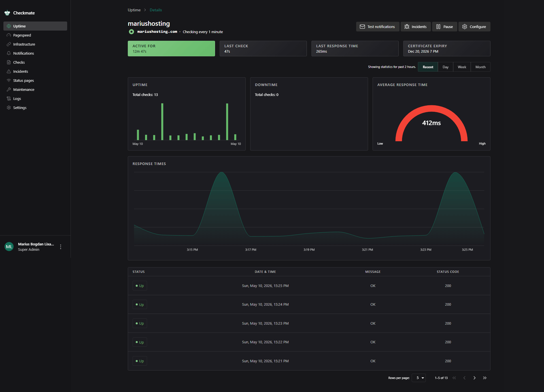This screenshot has height=392, width=544.
Task: Click the Super Admin role label
Action: pyautogui.click(x=29, y=249)
